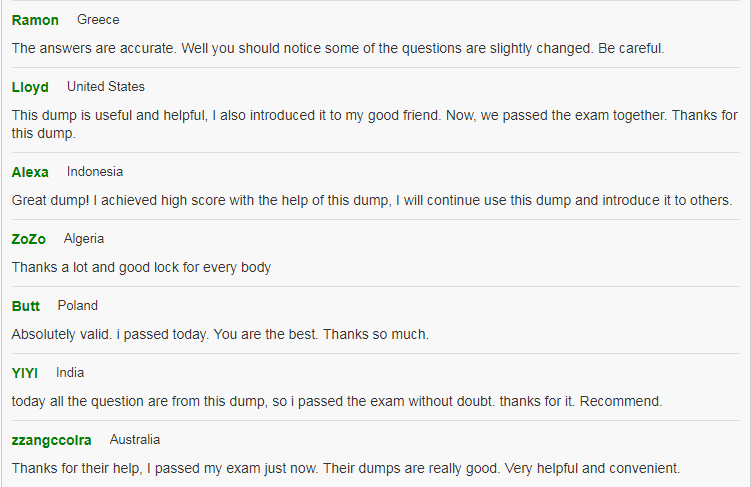The width and height of the screenshot is (751, 487).
Task: Open the ZoZo reviewer name
Action: [29, 239]
